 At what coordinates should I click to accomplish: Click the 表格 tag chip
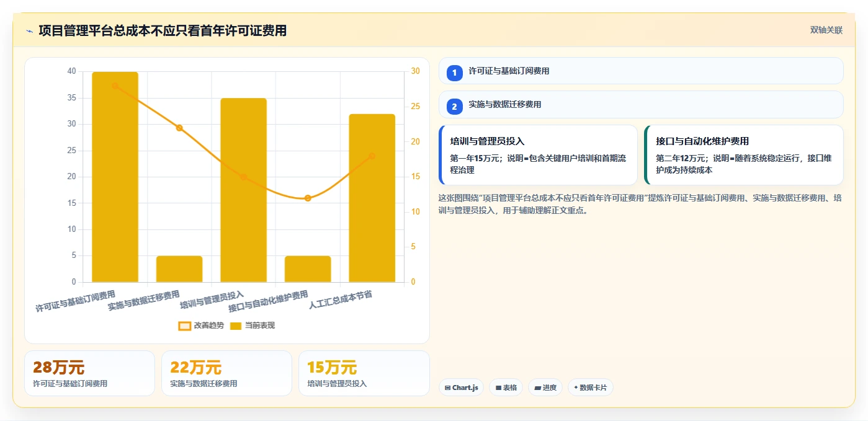tap(506, 388)
